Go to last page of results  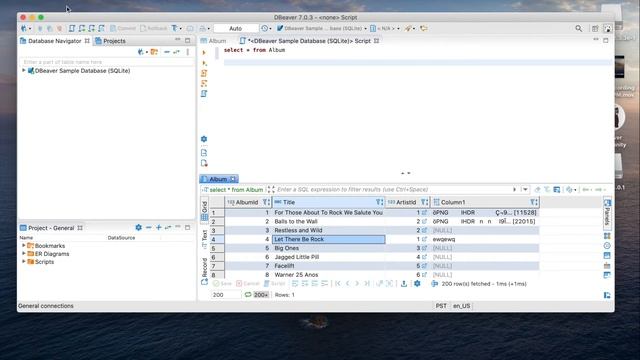[367, 284]
